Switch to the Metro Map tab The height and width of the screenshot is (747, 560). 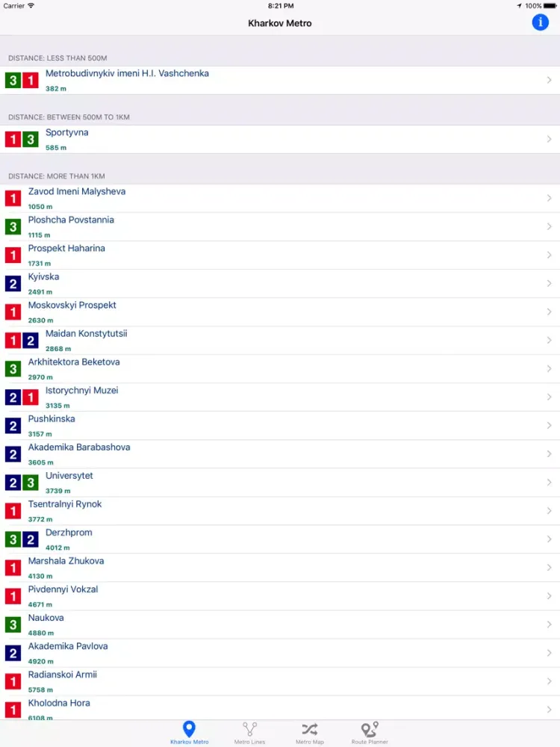pyautogui.click(x=309, y=732)
